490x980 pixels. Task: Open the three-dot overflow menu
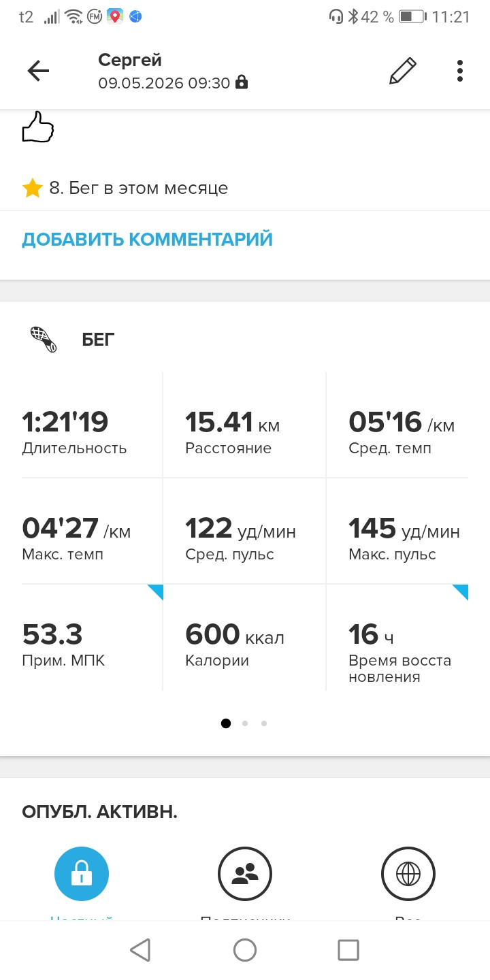pos(460,71)
